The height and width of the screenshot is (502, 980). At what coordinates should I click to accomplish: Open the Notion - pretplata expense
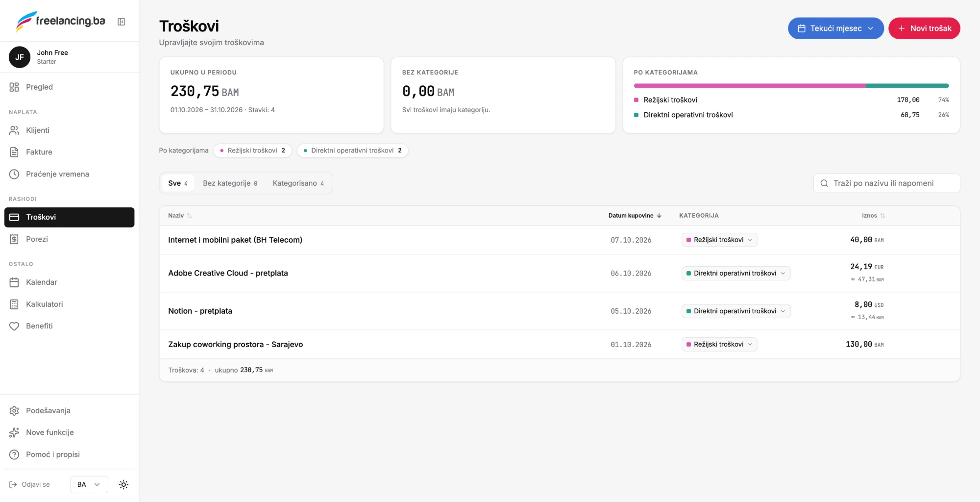pyautogui.click(x=200, y=311)
